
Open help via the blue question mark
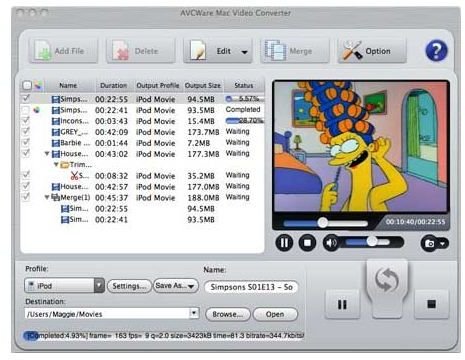(436, 51)
